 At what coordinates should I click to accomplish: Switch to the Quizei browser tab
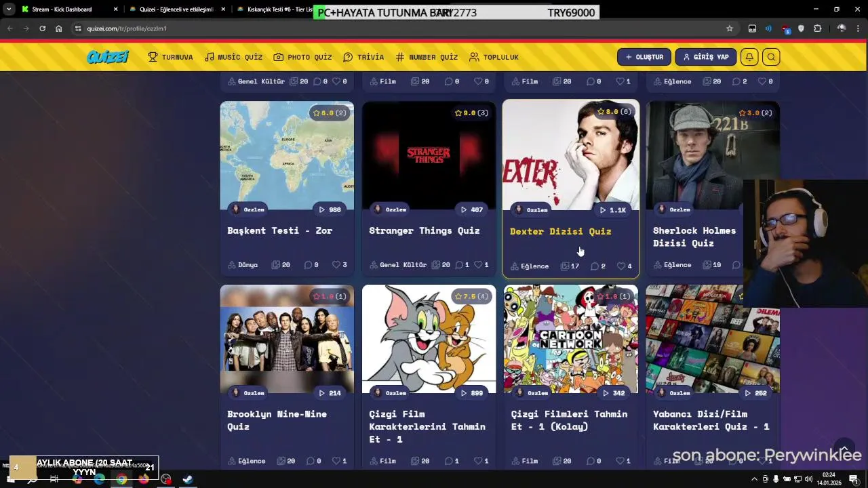[x=176, y=9]
